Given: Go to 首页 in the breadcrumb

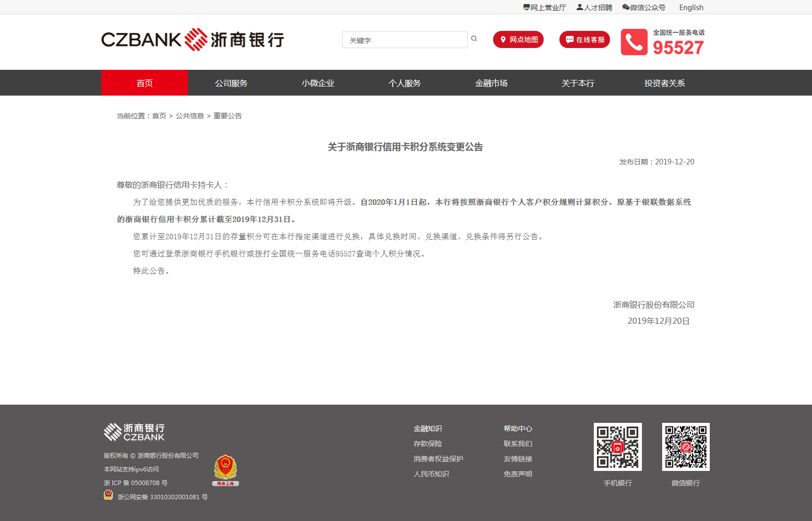Looking at the screenshot, I should [159, 116].
